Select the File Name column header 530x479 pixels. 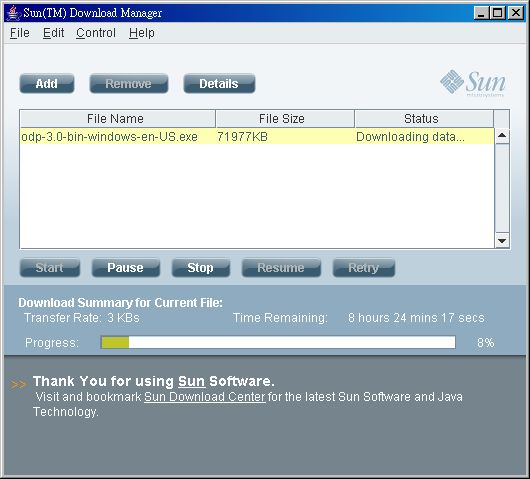pos(117,119)
